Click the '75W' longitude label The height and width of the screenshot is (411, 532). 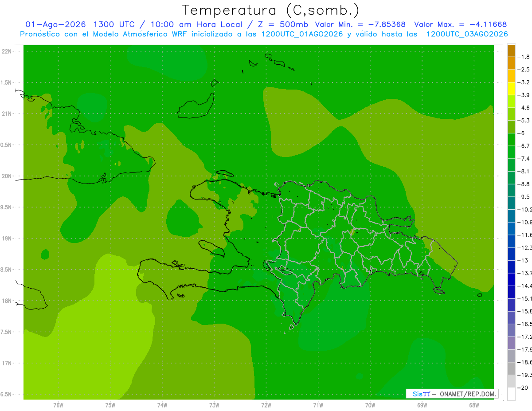pos(110,405)
